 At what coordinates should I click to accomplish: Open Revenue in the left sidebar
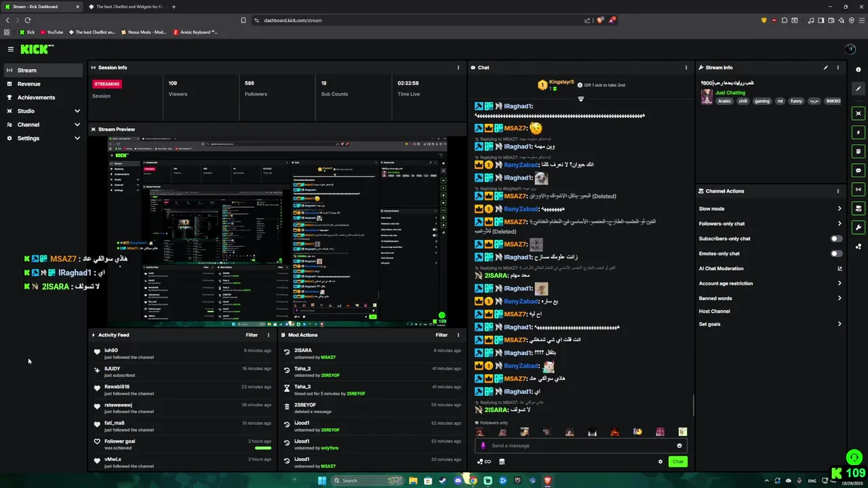point(43,84)
